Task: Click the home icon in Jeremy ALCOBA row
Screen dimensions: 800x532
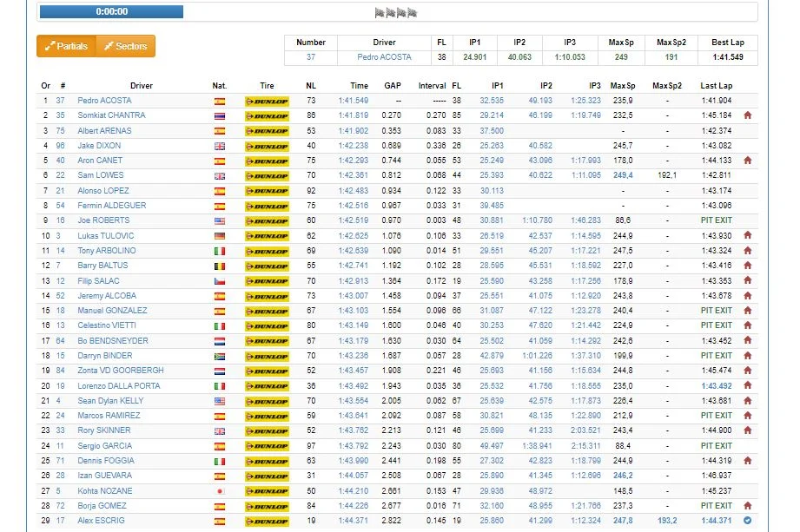Action: (748, 295)
